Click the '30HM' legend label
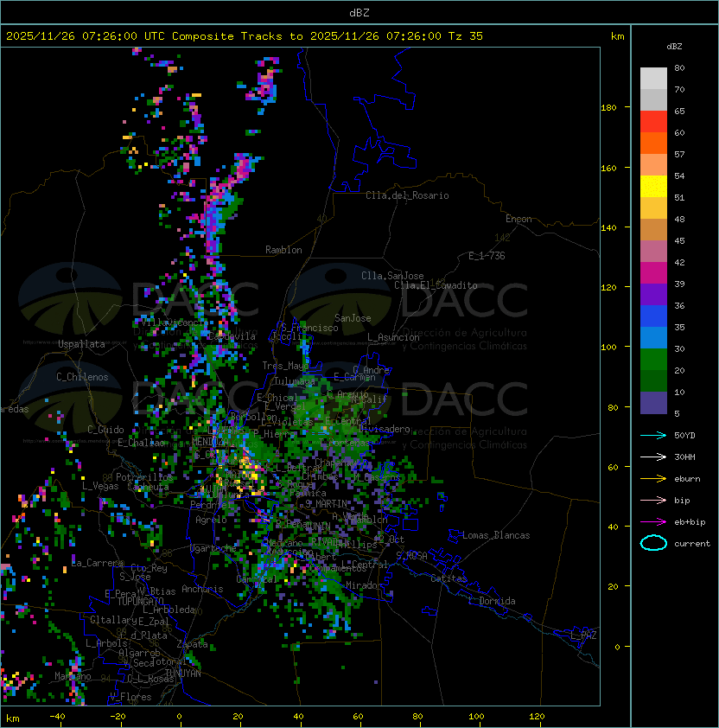Screen dimensions: 719x728 pos(684,457)
